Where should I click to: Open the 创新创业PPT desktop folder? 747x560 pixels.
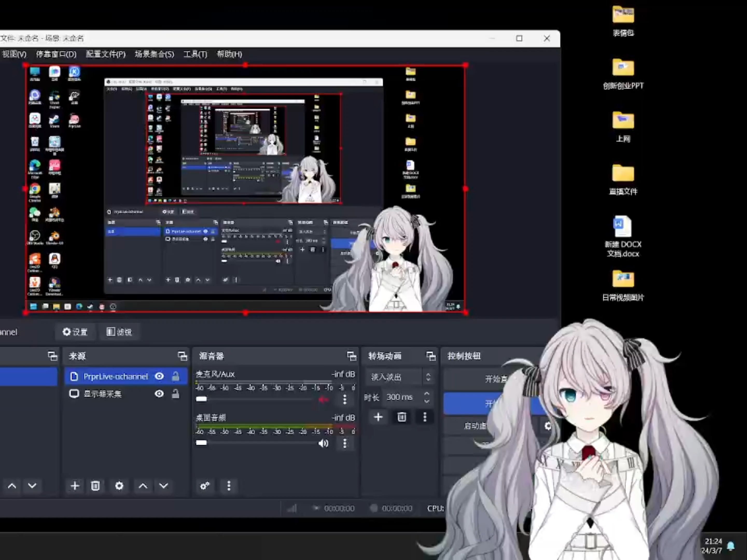coord(623,74)
